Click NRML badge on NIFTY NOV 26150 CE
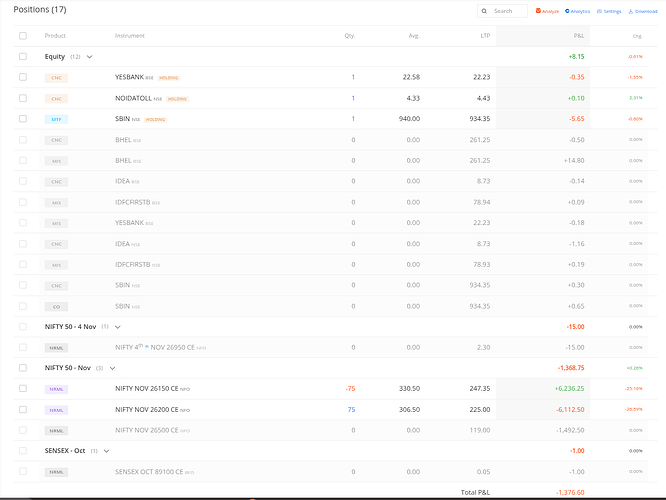This screenshot has height=500, width=666. pyautogui.click(x=58, y=388)
